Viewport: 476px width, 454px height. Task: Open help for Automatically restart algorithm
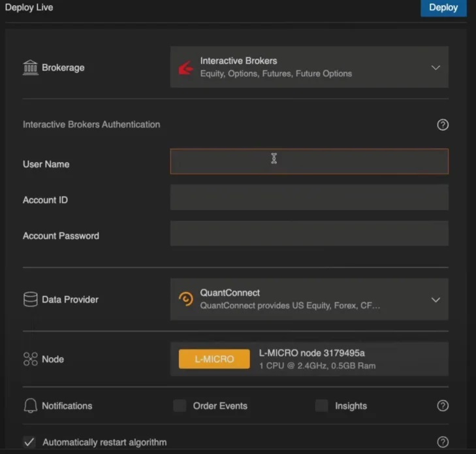[x=443, y=442]
